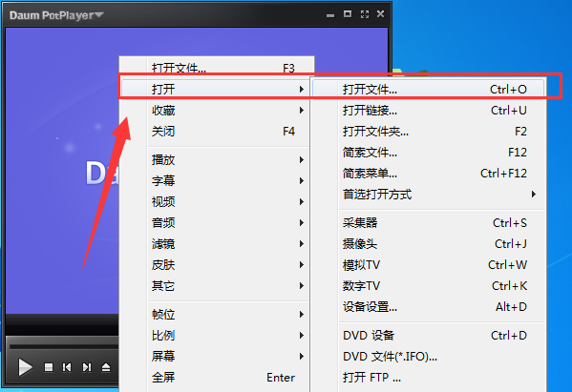
Task: Select DVD 文件(*.IFO)... item
Action: pyautogui.click(x=429, y=357)
